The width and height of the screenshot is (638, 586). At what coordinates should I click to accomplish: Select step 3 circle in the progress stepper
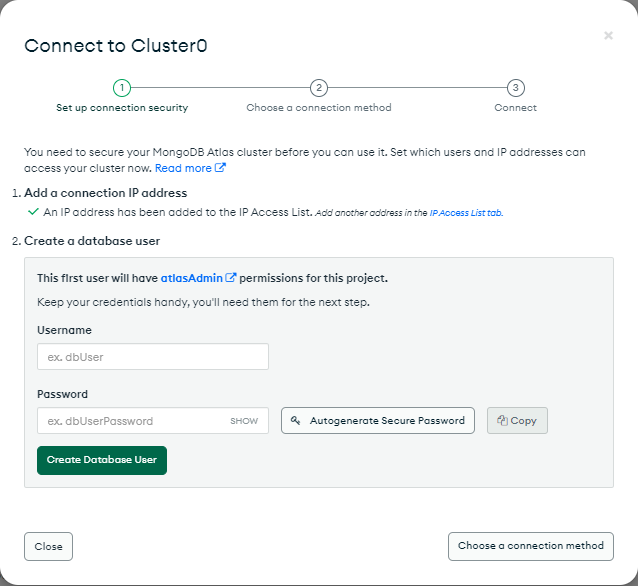516,87
